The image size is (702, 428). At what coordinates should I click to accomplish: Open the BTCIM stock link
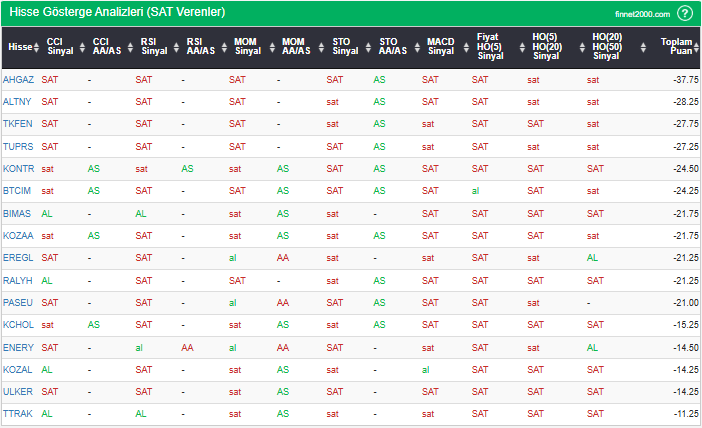(x=17, y=191)
